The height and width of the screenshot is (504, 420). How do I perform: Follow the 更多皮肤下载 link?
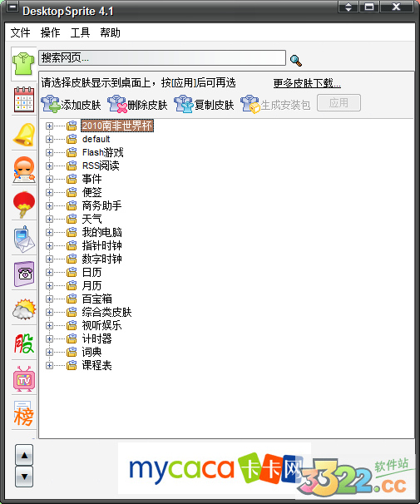point(307,83)
